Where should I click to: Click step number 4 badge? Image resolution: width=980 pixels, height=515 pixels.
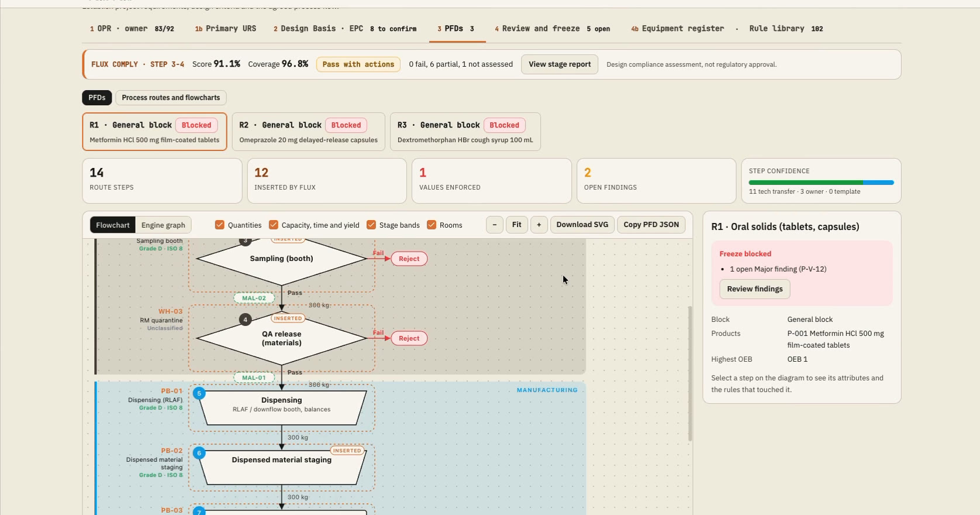coord(246,320)
